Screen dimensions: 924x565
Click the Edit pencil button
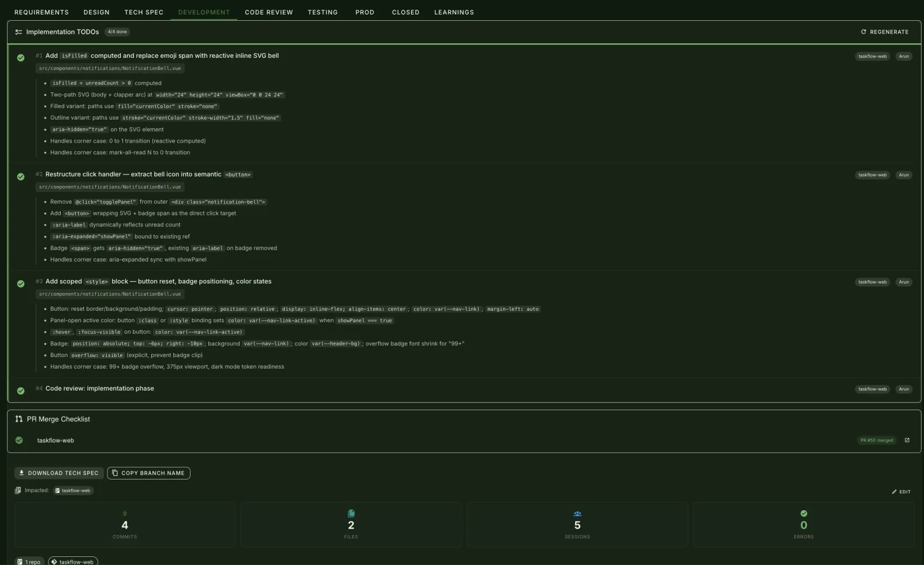click(901, 492)
